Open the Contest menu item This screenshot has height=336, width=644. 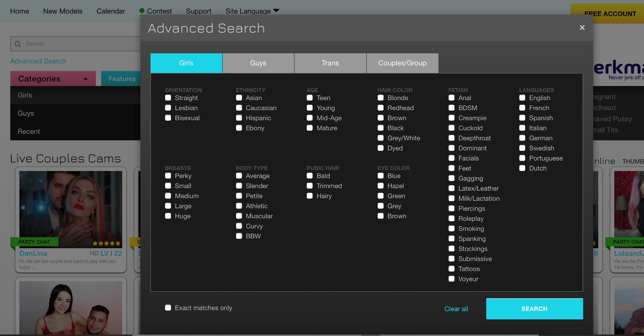(159, 11)
